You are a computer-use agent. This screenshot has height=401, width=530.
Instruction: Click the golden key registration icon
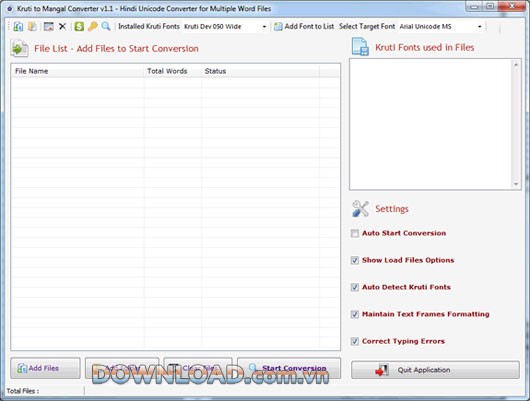coord(93,26)
